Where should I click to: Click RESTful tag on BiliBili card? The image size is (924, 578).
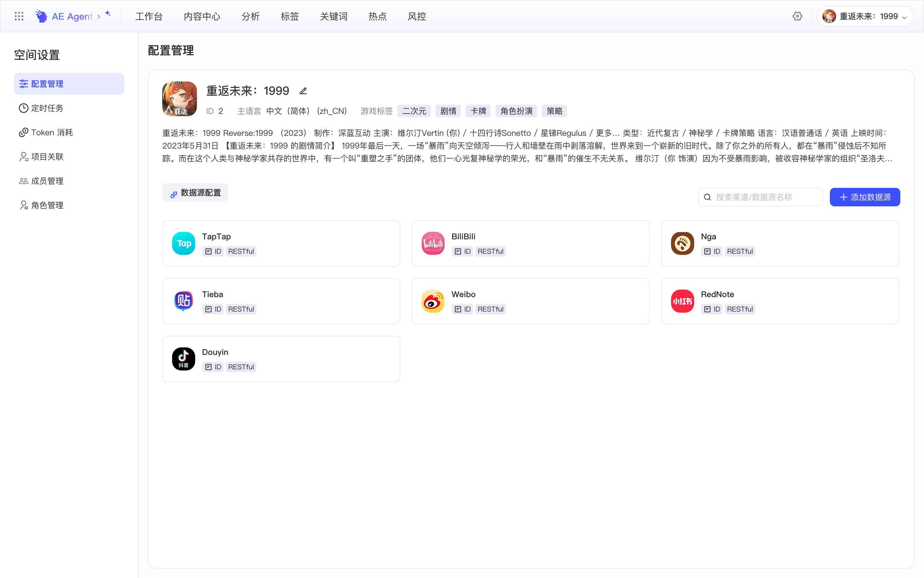tap(490, 251)
